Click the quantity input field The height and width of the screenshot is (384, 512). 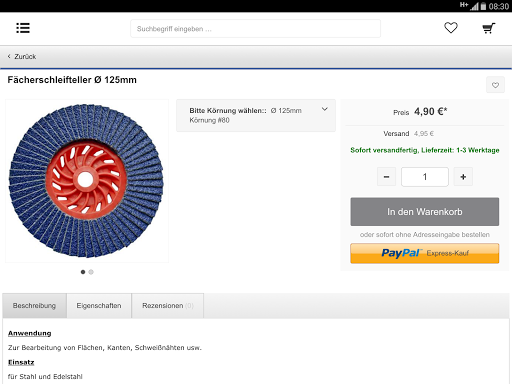[425, 177]
